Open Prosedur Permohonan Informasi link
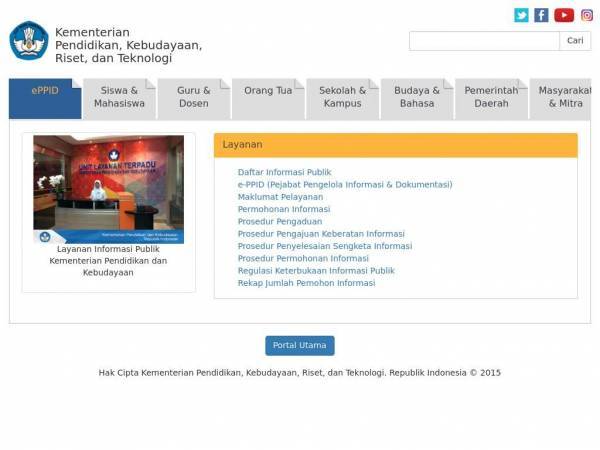Screen dimensions: 600x450 tap(303, 258)
